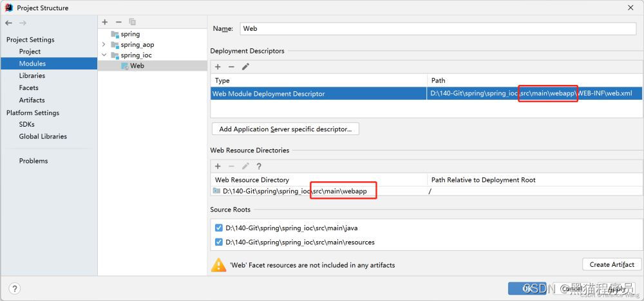
Task: Open the Problems page
Action: tap(33, 161)
